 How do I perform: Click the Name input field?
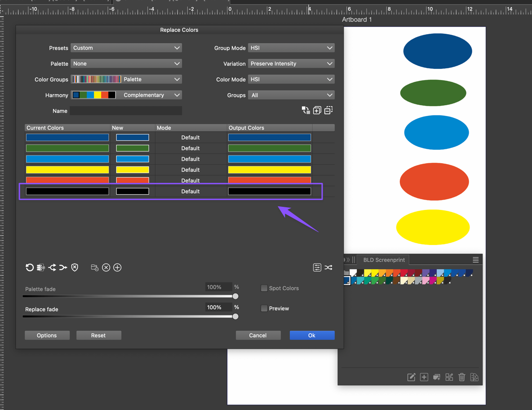[x=126, y=111]
